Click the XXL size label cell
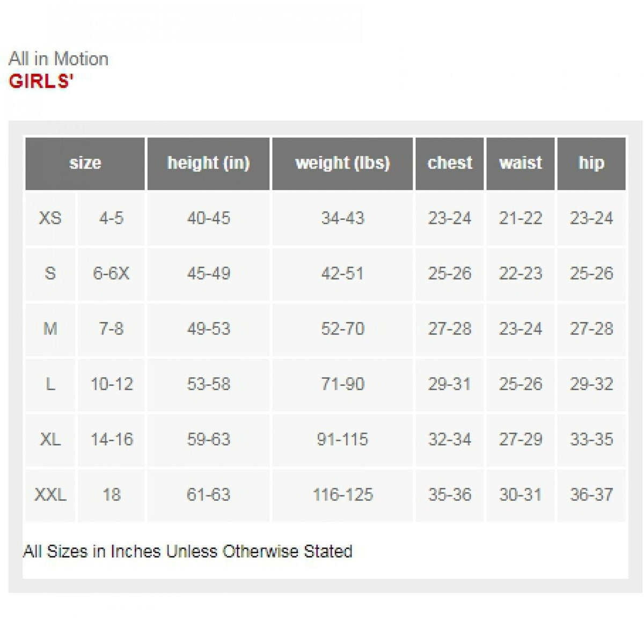The width and height of the screenshot is (644, 644). coord(50,495)
